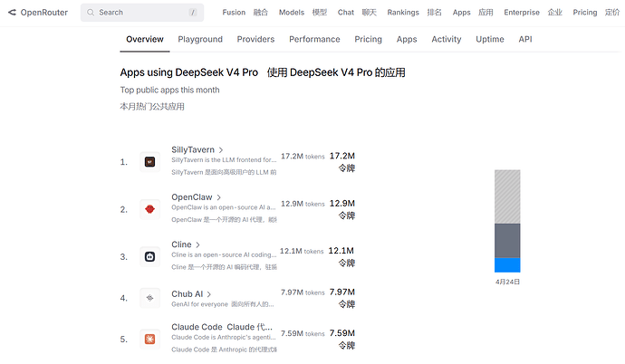The height and width of the screenshot is (364, 625).
Task: Click the blue segment of the bar chart
Action: [x=507, y=265]
